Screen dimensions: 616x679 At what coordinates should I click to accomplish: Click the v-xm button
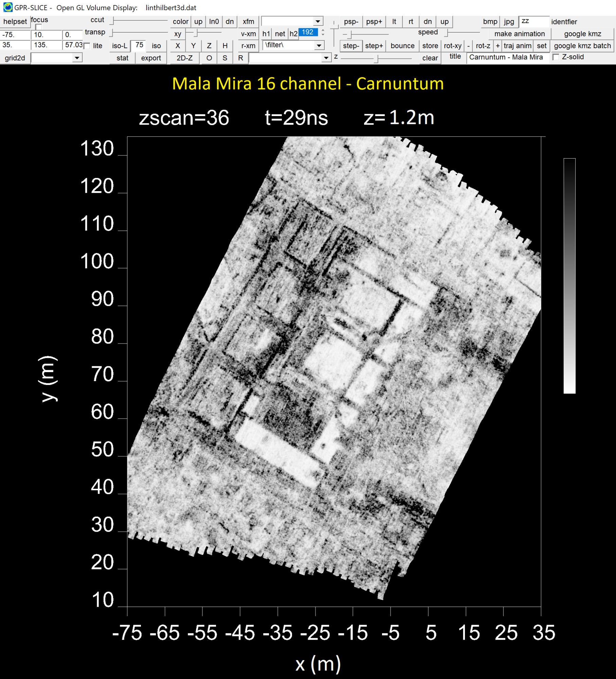coord(249,34)
